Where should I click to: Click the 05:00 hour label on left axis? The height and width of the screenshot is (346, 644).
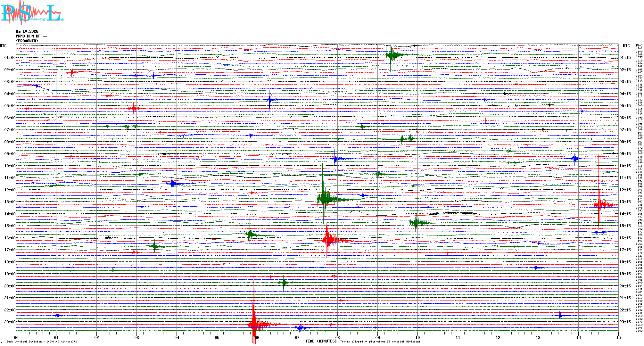coord(10,106)
